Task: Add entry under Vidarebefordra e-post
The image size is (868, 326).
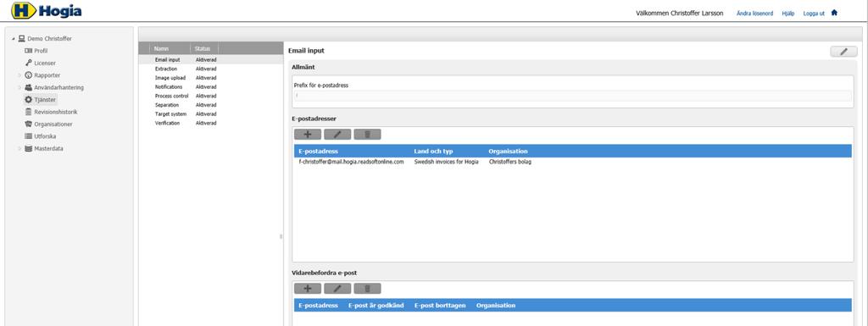Action: click(x=308, y=289)
